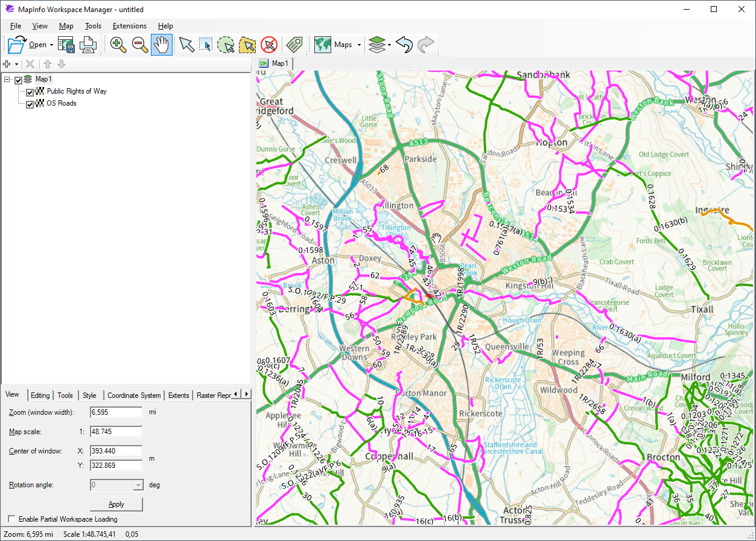Open the Print dialog from the toolbar
Viewport: 756px width, 541px height.
pos(87,44)
